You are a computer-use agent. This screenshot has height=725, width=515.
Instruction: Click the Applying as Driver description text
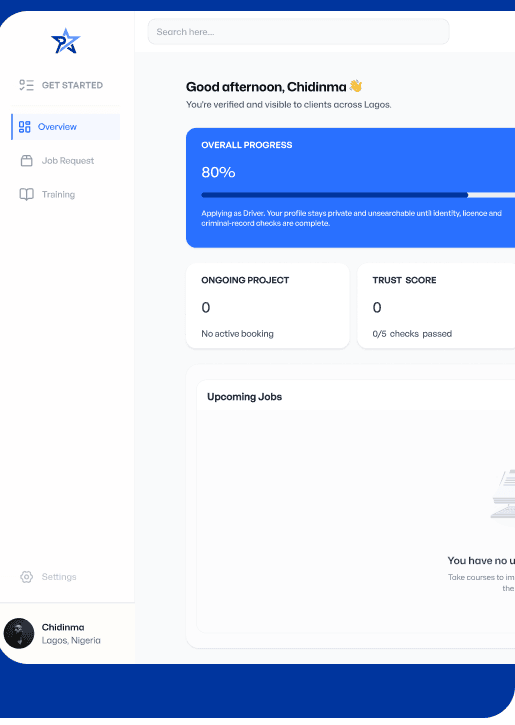coord(351,218)
